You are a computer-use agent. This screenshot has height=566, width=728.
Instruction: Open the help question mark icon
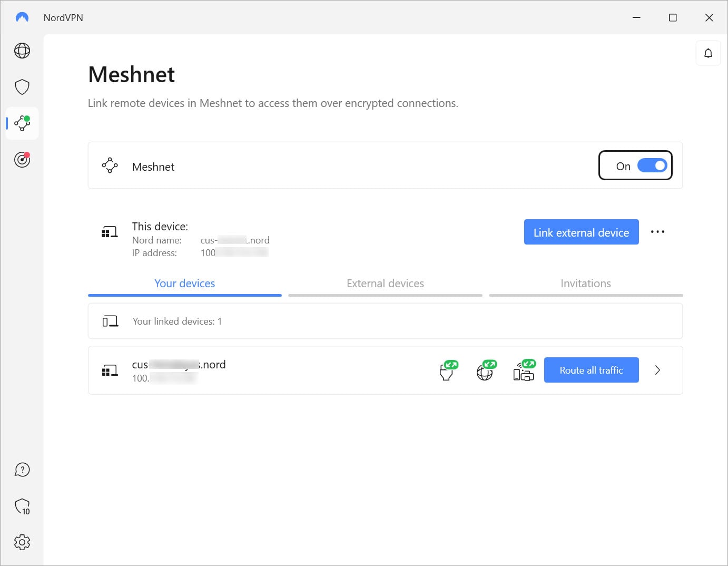tap(22, 469)
